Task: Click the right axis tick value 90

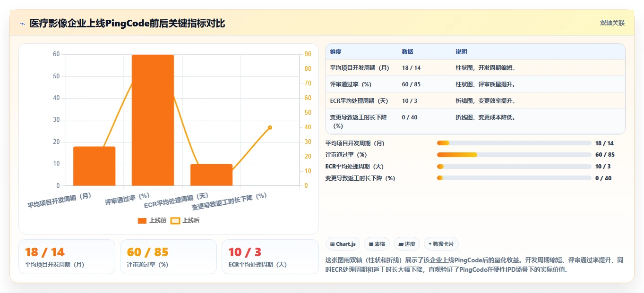Action: point(308,54)
